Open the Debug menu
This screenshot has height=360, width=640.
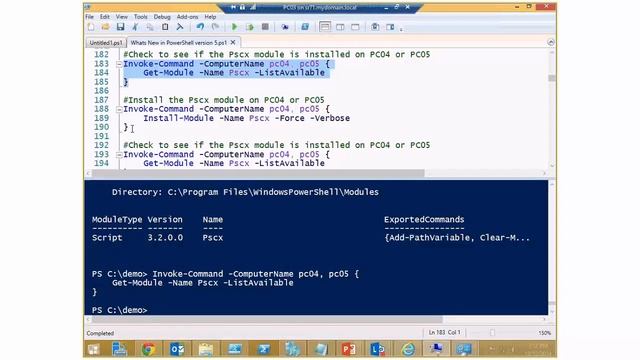[162, 17]
